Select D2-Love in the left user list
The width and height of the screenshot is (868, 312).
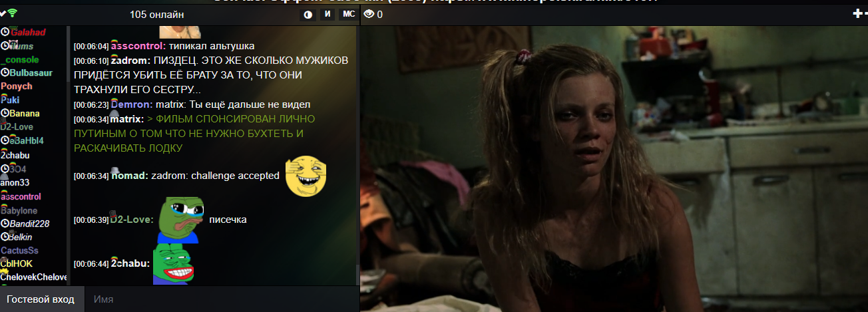(x=17, y=127)
